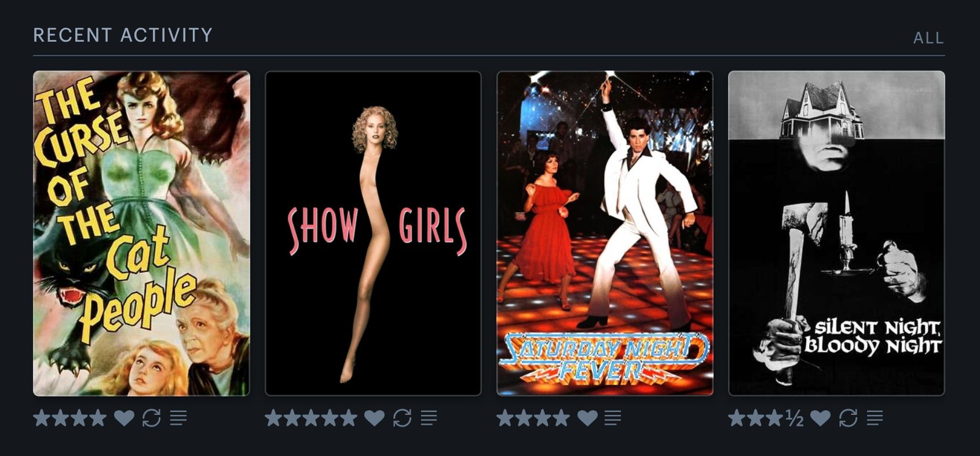
Task: Open the Saturday Night Fever poster
Action: click(x=605, y=233)
